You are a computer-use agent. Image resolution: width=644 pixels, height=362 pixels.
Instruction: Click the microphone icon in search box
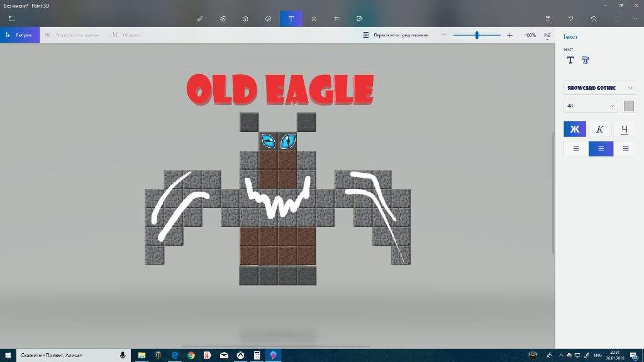pos(123,356)
